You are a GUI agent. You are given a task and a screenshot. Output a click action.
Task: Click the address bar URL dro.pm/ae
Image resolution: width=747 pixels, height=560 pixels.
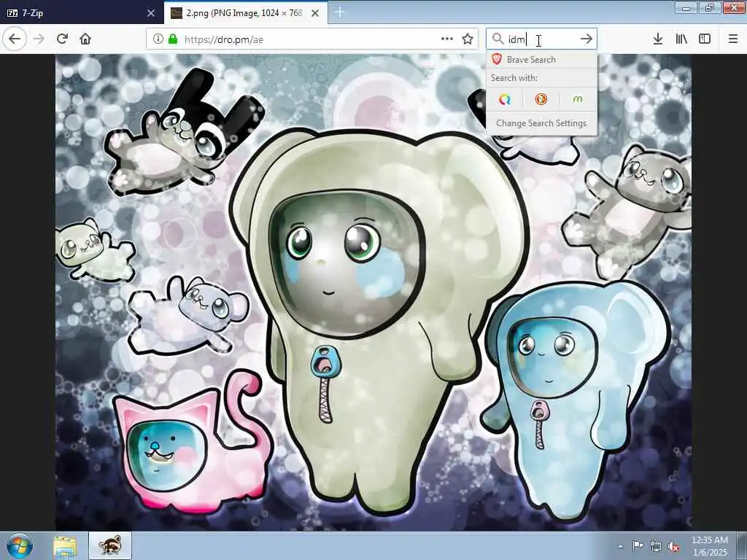224,39
